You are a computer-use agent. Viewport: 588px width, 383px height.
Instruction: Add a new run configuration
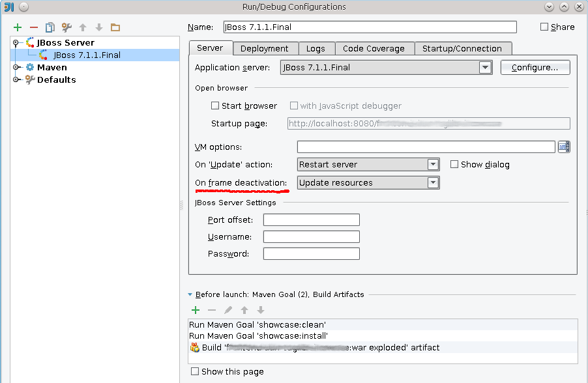point(18,27)
